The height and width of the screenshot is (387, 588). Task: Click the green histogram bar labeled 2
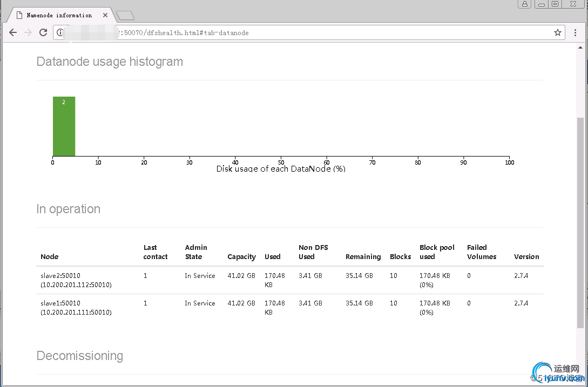pos(64,126)
